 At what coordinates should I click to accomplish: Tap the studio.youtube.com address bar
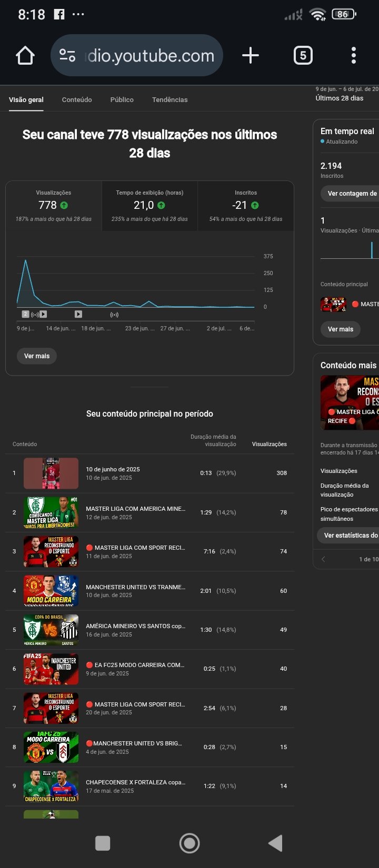(137, 55)
